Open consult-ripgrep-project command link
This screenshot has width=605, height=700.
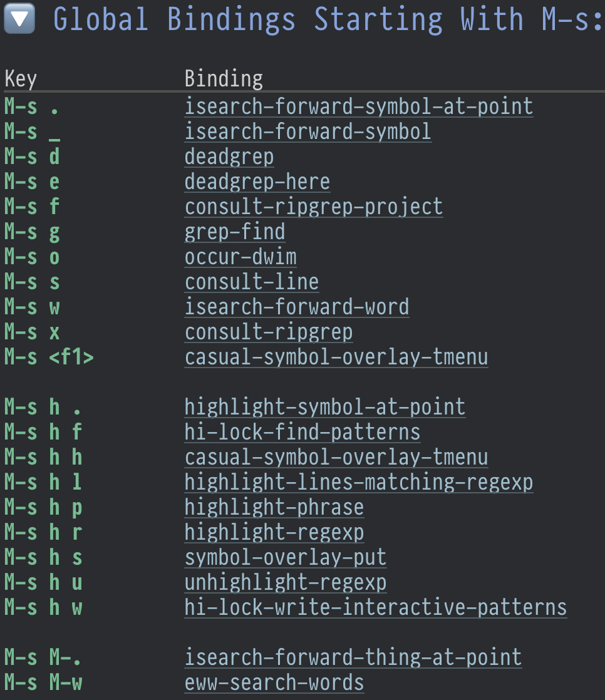[x=313, y=207]
